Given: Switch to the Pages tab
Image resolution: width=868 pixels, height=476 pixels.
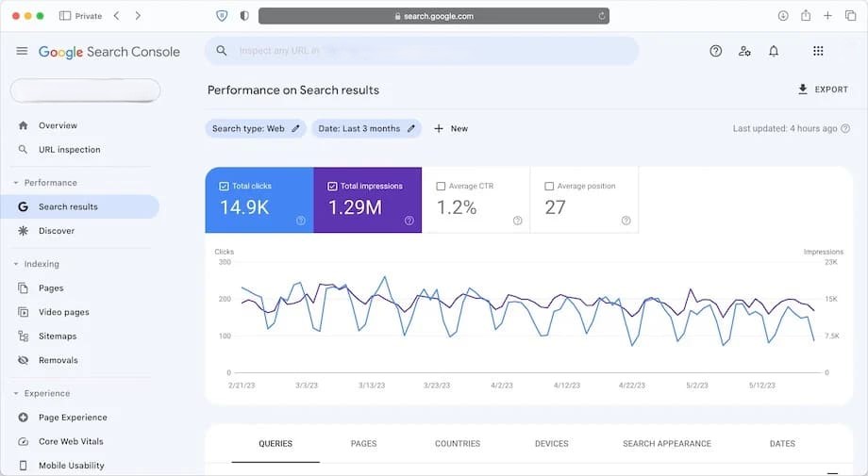Looking at the screenshot, I should pyautogui.click(x=363, y=444).
